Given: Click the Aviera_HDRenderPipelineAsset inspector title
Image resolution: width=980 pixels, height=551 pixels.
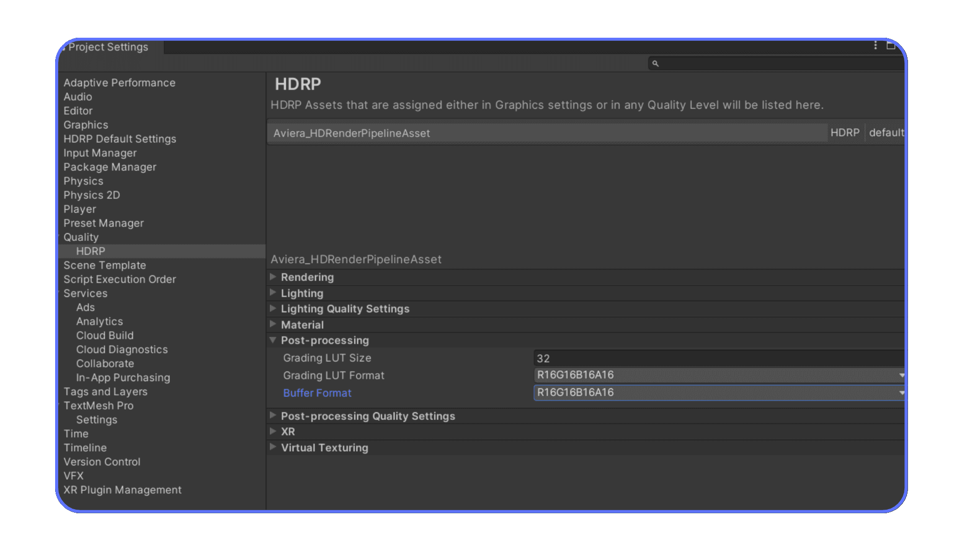Looking at the screenshot, I should point(356,259).
